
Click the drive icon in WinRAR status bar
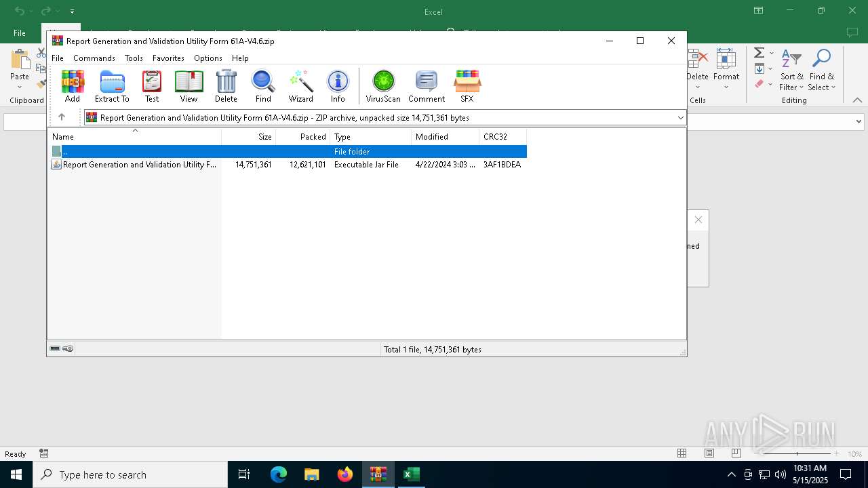point(55,348)
